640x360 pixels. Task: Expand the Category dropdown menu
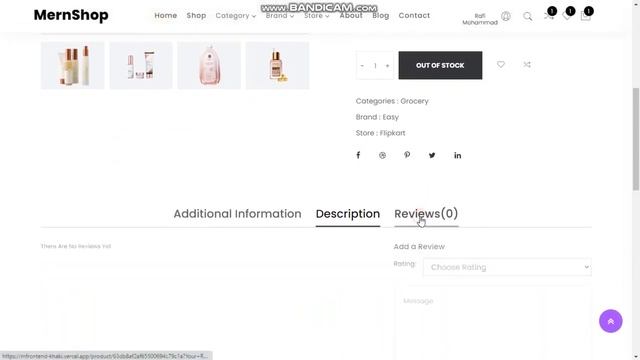[x=236, y=16]
